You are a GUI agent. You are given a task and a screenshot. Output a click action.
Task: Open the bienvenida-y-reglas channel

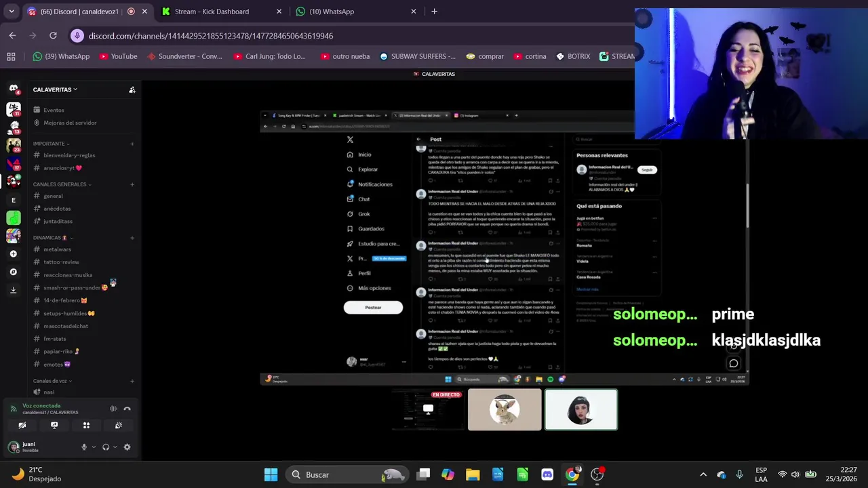pos(69,155)
